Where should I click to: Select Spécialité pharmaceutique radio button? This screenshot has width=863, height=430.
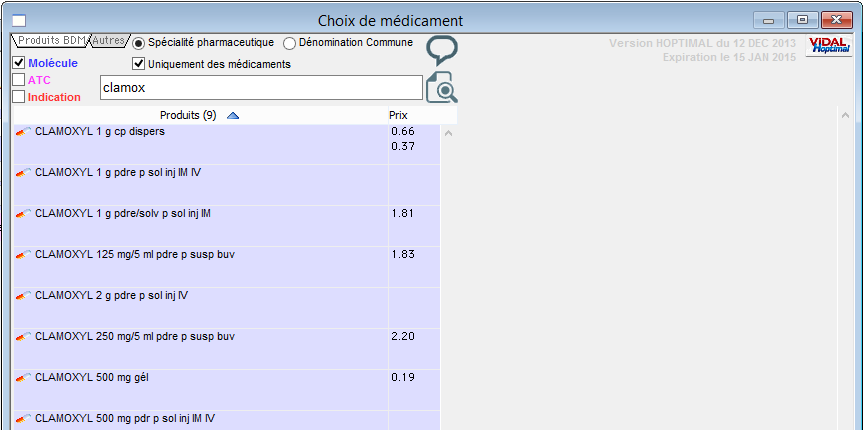(x=139, y=43)
